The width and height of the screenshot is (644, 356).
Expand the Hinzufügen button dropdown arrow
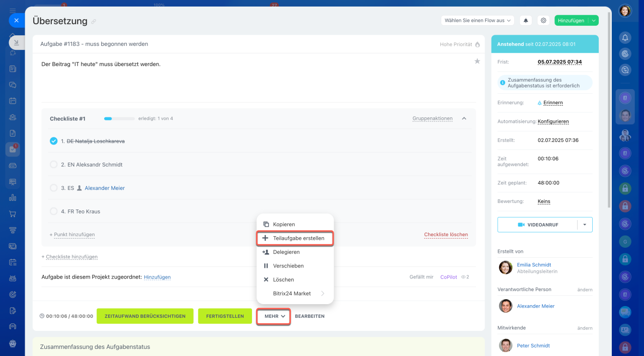pos(594,21)
